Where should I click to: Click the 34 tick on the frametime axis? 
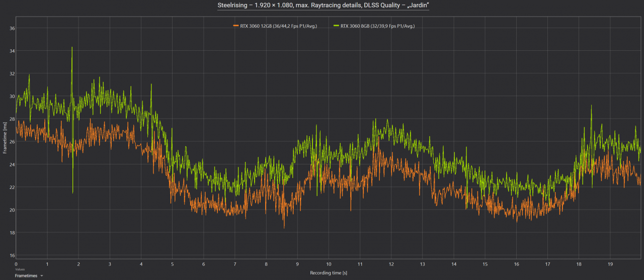point(12,51)
